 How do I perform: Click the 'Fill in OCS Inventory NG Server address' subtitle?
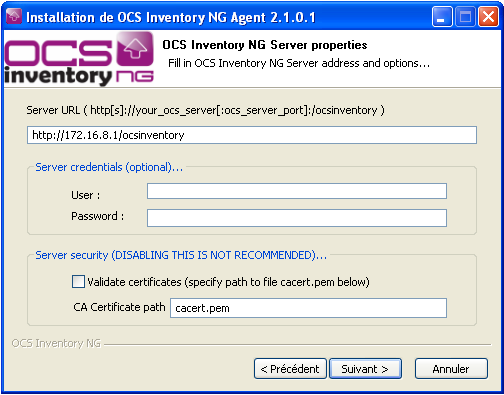pos(299,63)
